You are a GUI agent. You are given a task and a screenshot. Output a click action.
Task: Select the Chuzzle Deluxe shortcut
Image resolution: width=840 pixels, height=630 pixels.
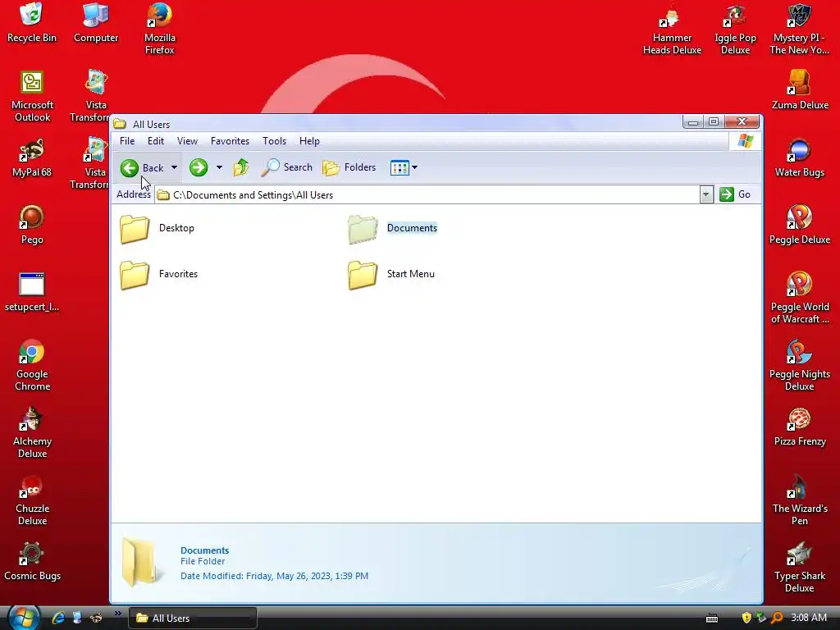pos(32,500)
